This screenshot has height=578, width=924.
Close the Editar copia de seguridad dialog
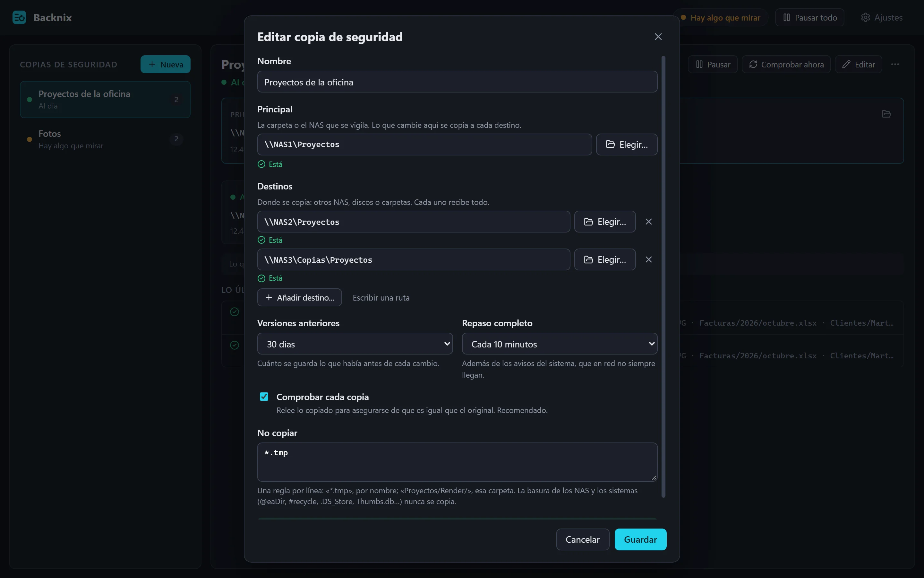(x=658, y=37)
